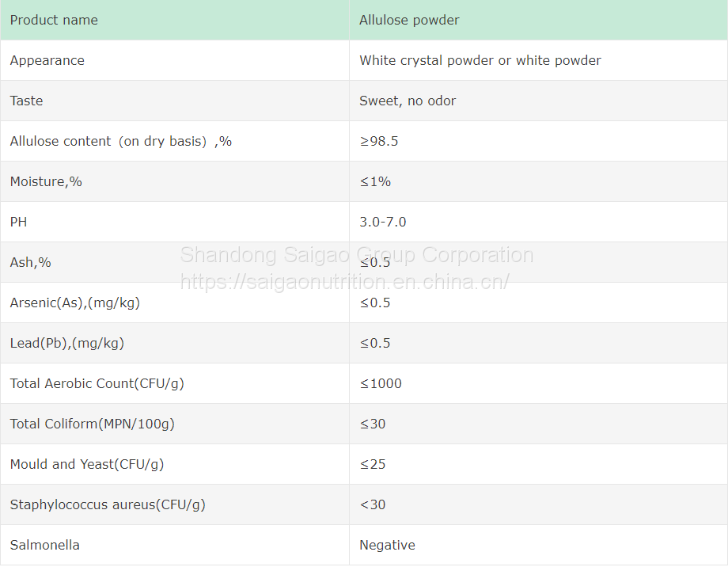The height and width of the screenshot is (567, 728).
Task: Click the "Sweet, no odor" value
Action: click(x=408, y=101)
